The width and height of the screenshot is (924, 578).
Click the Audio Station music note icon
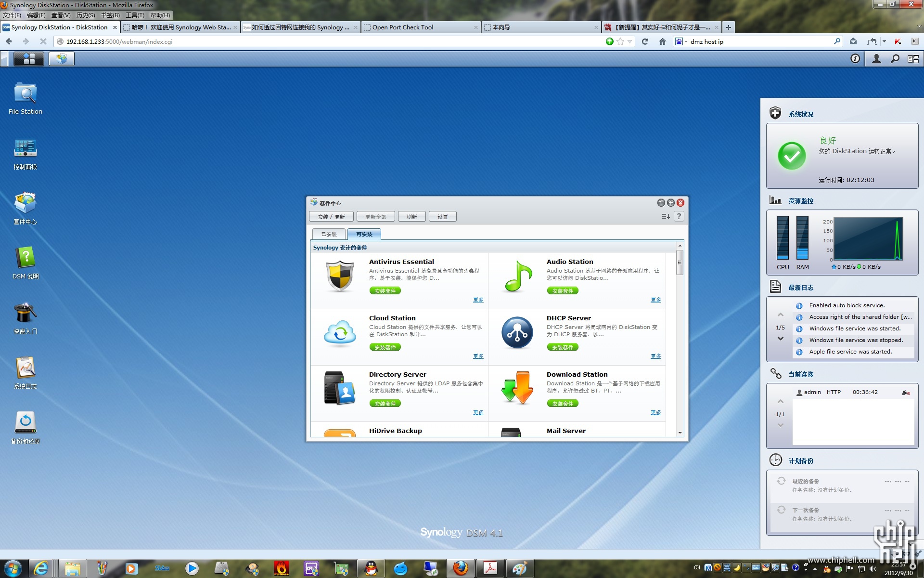click(x=518, y=276)
